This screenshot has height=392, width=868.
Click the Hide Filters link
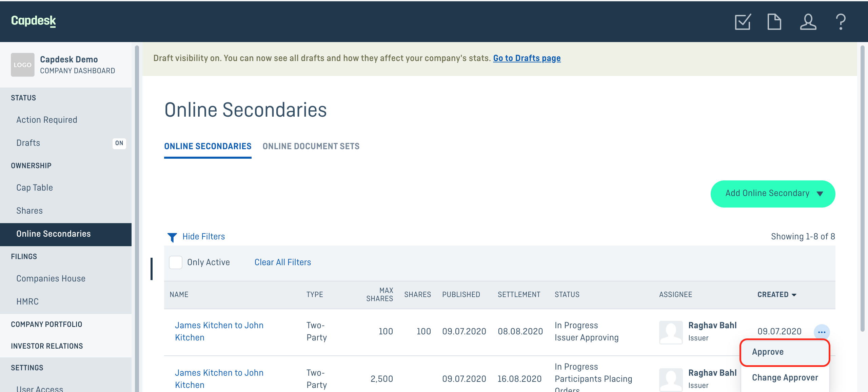tap(204, 237)
